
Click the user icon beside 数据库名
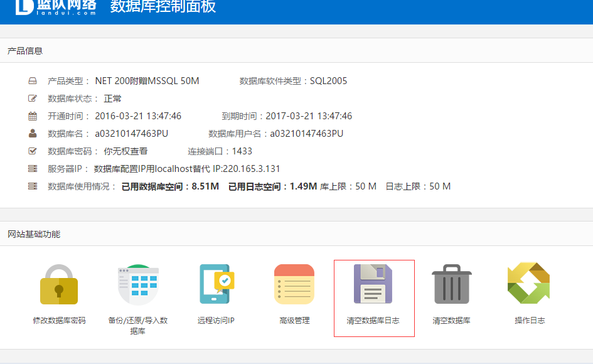pyautogui.click(x=33, y=134)
